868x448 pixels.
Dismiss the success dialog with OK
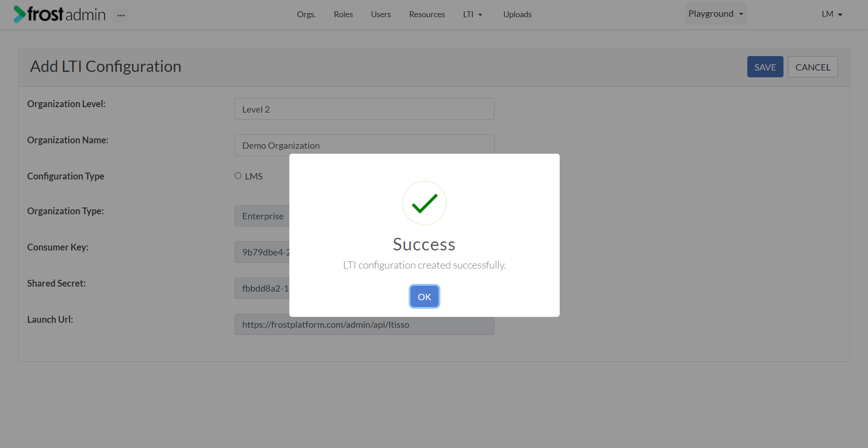pos(424,297)
